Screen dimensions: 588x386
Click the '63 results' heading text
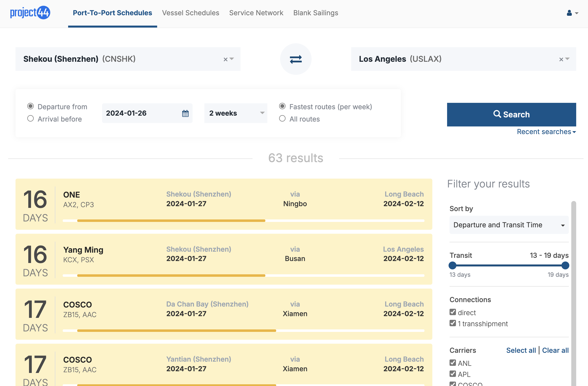pos(296,158)
